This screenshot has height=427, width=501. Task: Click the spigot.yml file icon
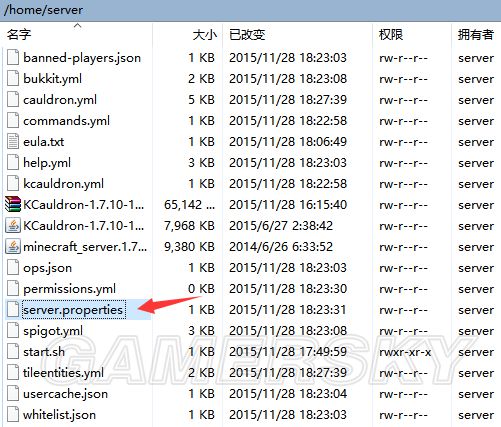click(x=13, y=331)
